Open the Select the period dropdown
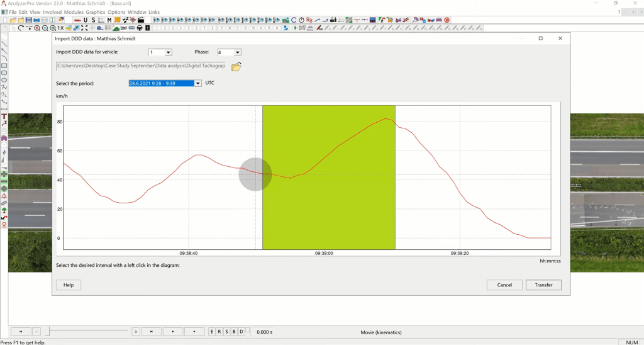The height and width of the screenshot is (345, 644). [197, 83]
